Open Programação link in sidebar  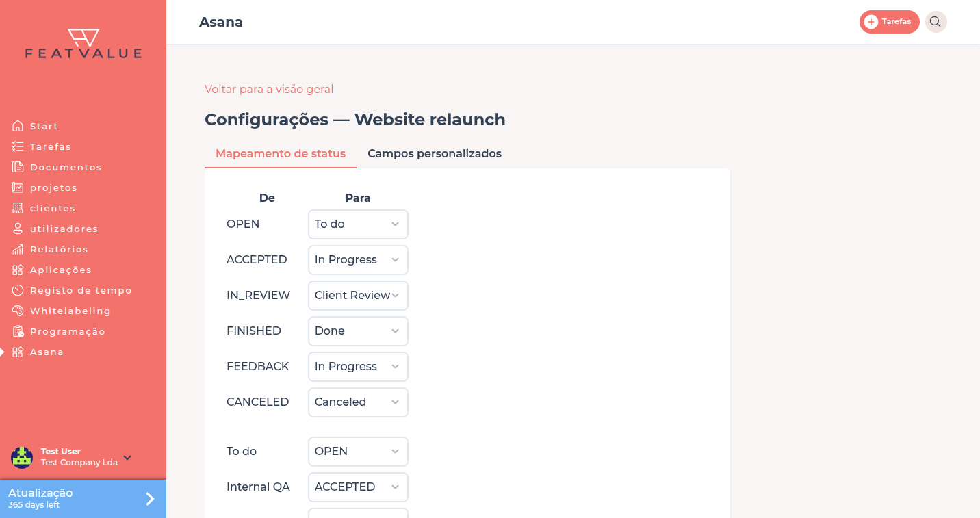pos(68,331)
